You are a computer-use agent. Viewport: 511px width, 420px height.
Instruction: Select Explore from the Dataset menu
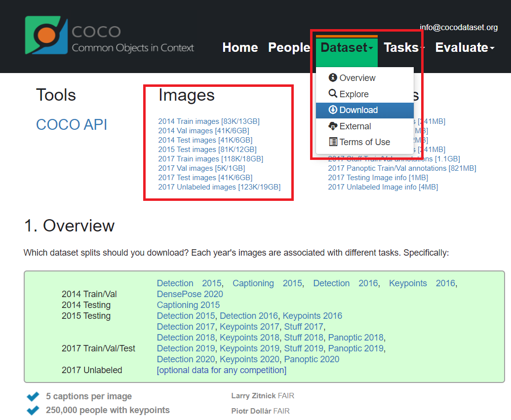(365, 94)
